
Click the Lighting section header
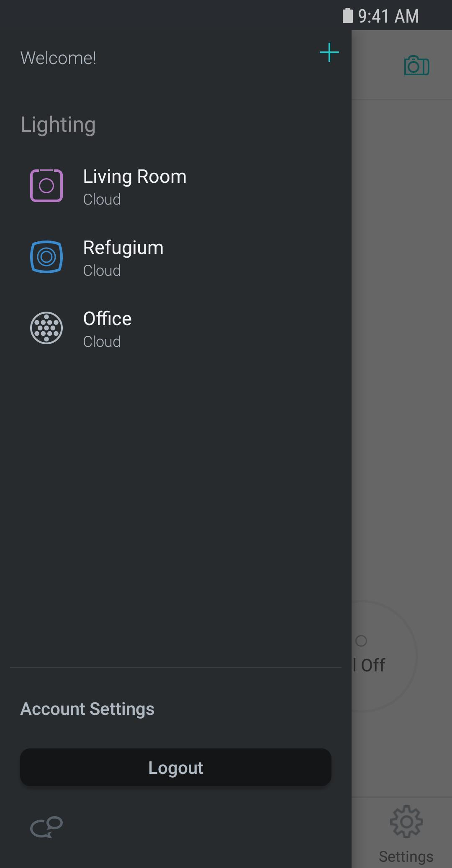click(x=58, y=125)
